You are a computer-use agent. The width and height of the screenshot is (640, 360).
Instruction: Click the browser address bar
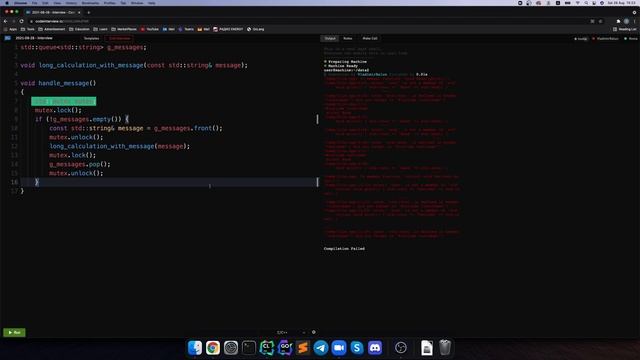(310, 21)
